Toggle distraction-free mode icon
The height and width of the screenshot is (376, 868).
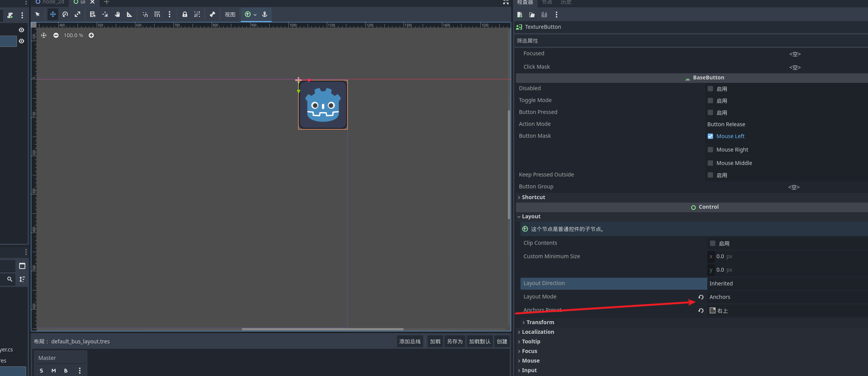tap(506, 2)
